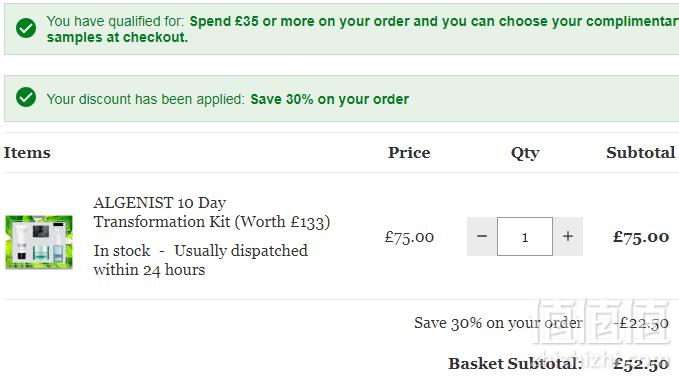Open the ALGENIST kit product thumbnail
Viewport: 679px width, 377px height.
coord(39,242)
